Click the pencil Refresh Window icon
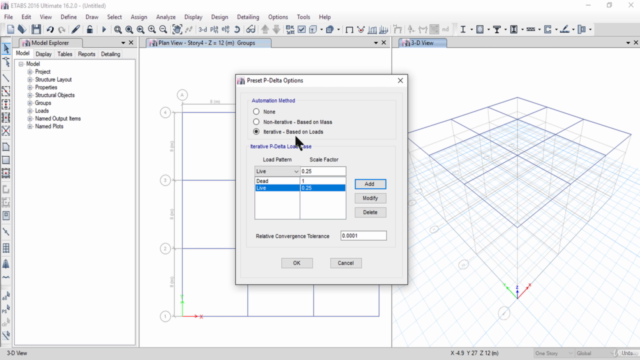The width and height of the screenshot is (640, 360). (x=76, y=29)
